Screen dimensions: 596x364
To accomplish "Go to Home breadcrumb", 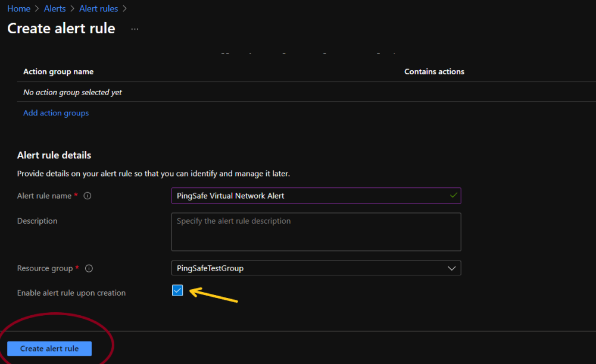I will point(18,9).
